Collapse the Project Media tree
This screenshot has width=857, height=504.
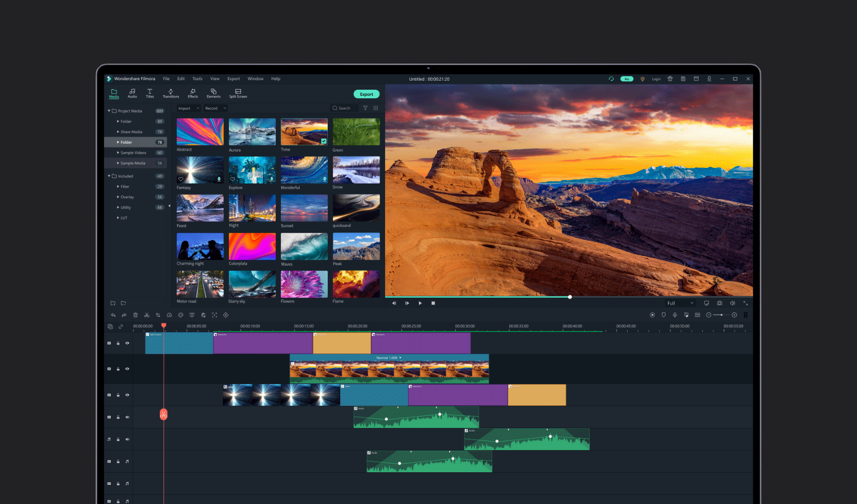(109, 111)
